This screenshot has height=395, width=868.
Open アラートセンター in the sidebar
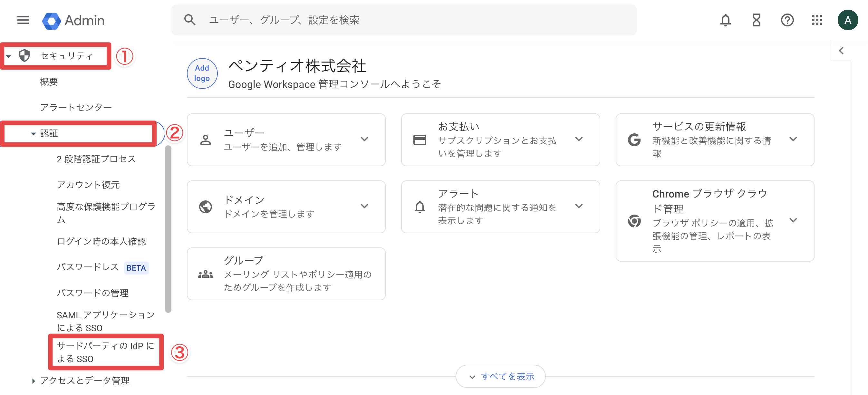click(76, 107)
